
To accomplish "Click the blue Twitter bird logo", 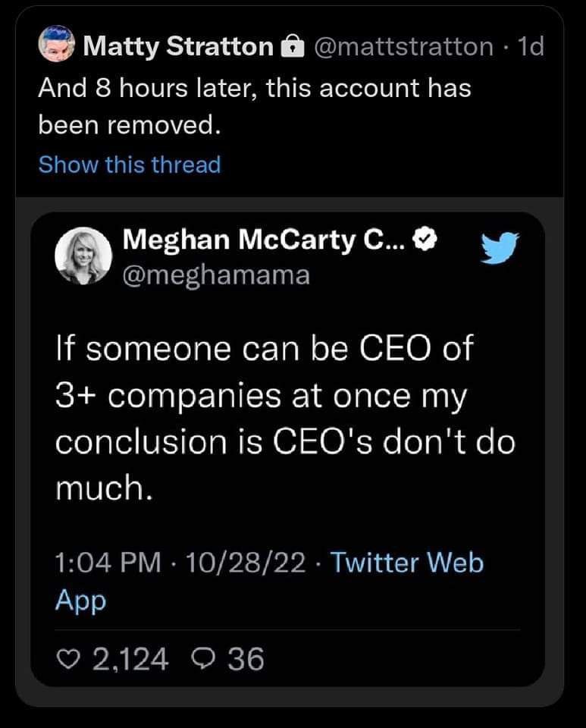I will [500, 249].
